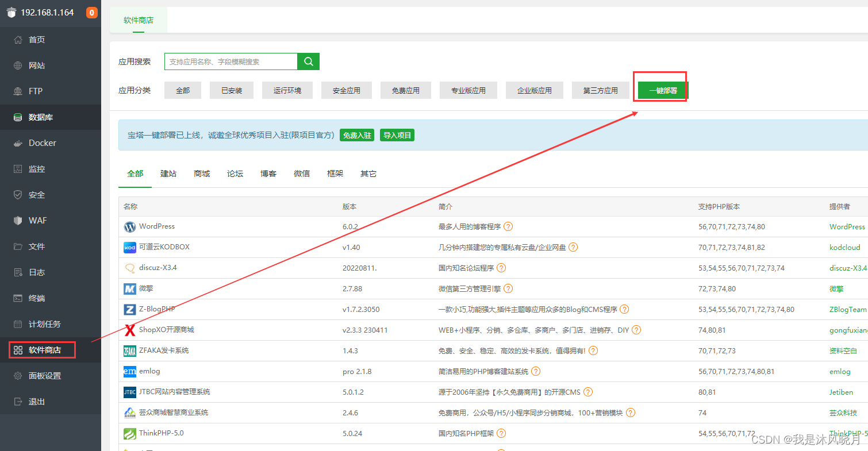Click the database icon beside 数据库
The image size is (868, 451).
pyautogui.click(x=18, y=117)
